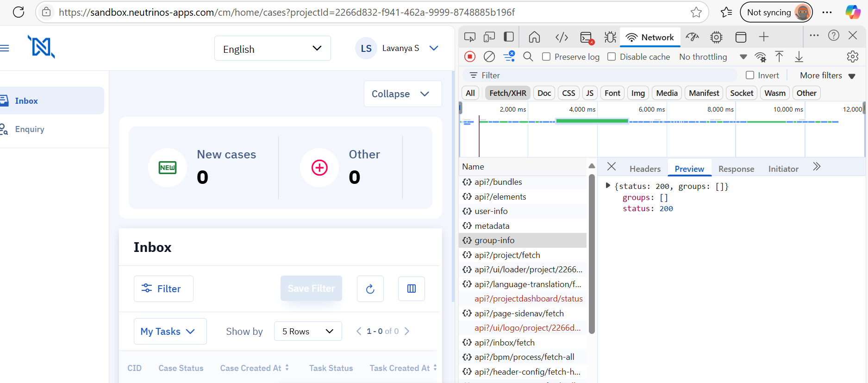Click the browser page reload icon
The height and width of the screenshot is (383, 868).
(x=19, y=12)
